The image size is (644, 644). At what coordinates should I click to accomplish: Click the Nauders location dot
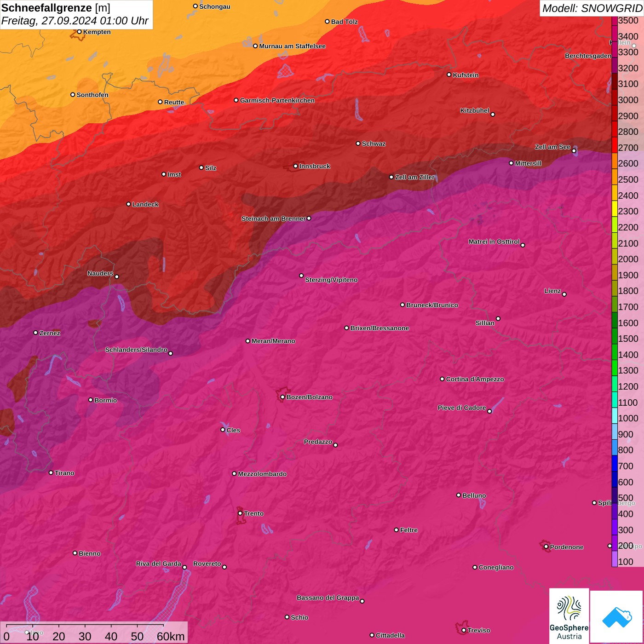[x=117, y=276]
